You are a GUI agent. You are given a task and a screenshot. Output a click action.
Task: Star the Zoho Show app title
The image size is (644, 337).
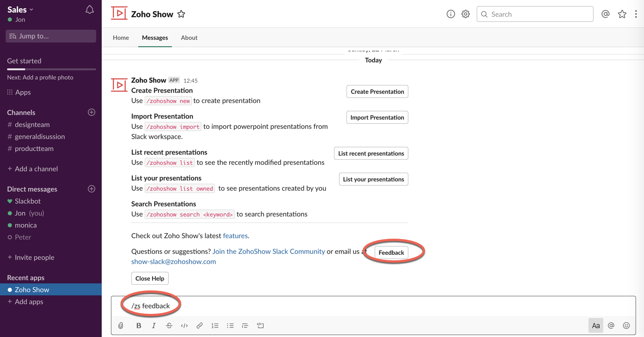(181, 14)
